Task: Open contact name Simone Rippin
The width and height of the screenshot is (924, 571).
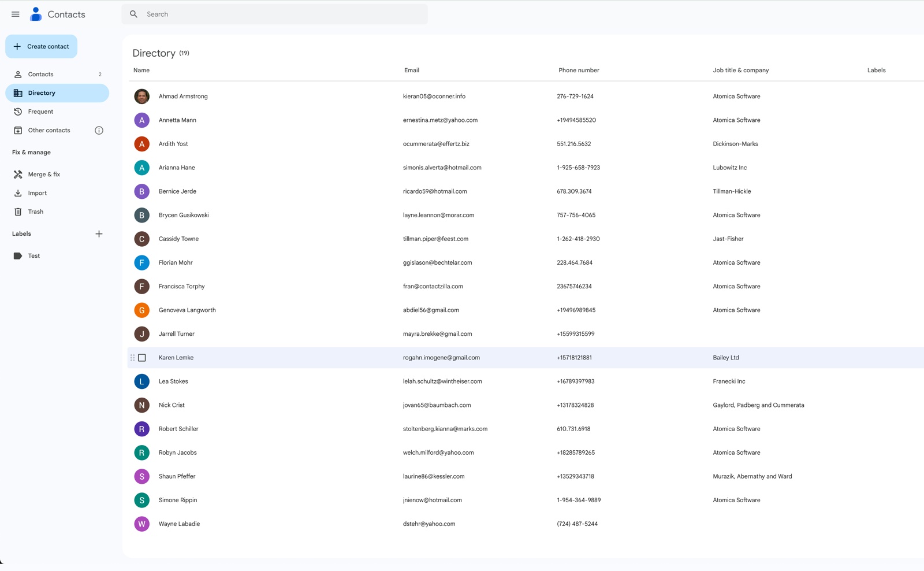Action: click(178, 500)
